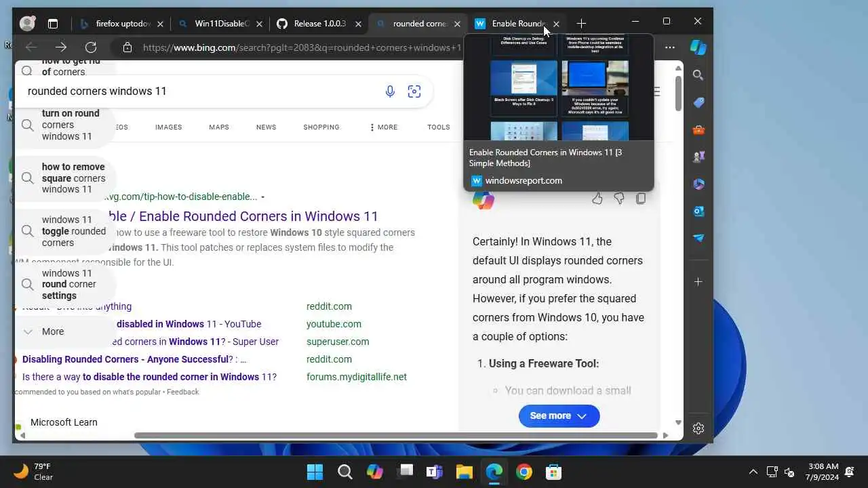Screen dimensions: 868x488
Task: Switch to Release 1.0.0.3 GitHub tab
Action: click(319, 24)
